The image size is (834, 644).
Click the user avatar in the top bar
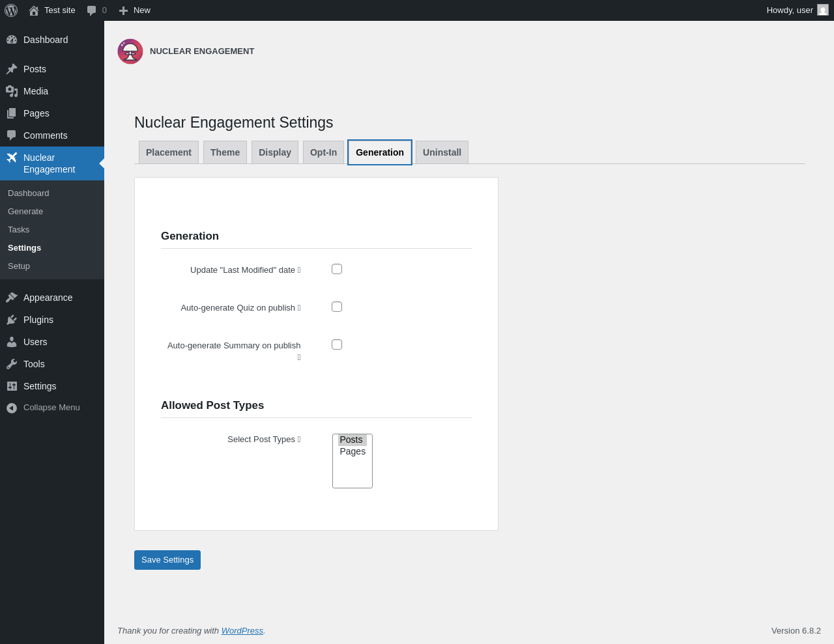(x=823, y=10)
